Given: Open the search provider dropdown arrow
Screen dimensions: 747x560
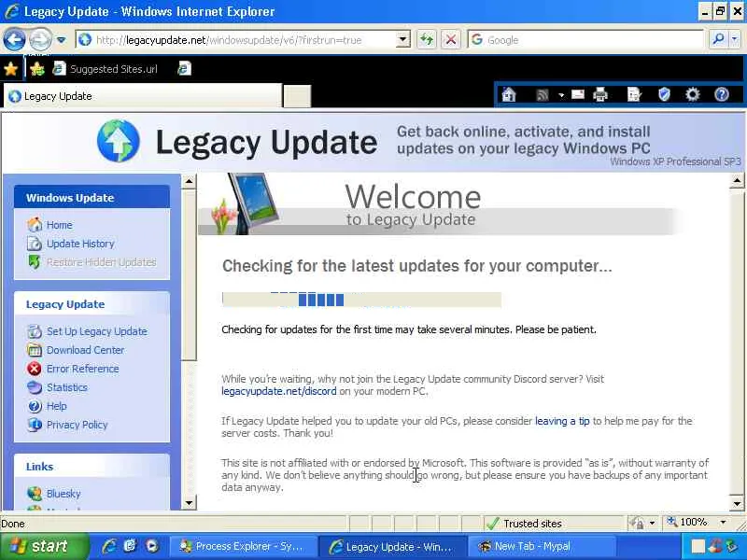Looking at the screenshot, I should pos(735,40).
